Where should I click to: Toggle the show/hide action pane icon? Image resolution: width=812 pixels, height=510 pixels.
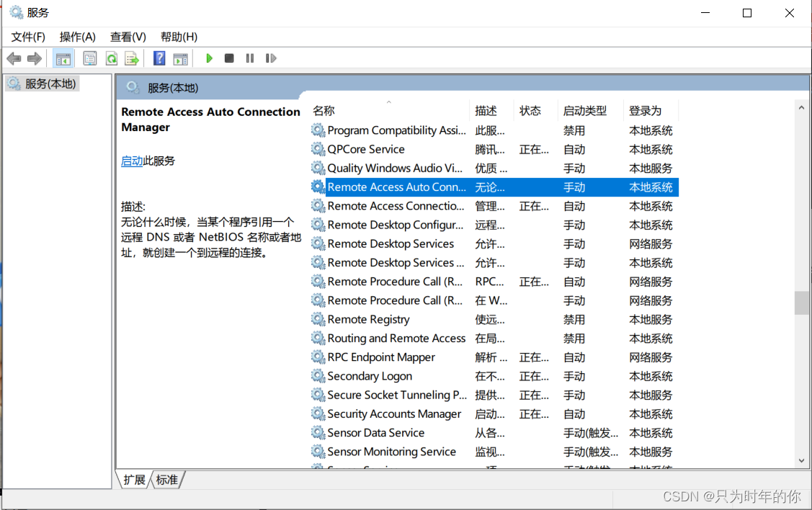pyautogui.click(x=180, y=58)
